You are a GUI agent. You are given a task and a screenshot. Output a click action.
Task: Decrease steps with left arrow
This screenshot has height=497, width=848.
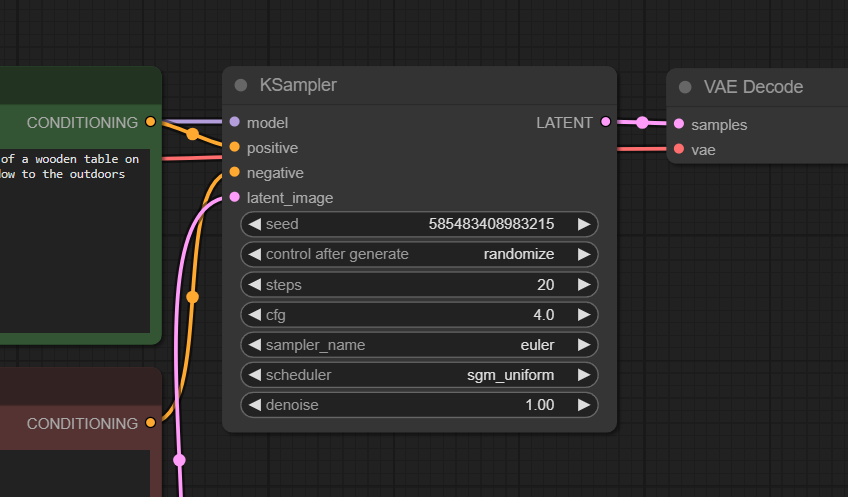tap(254, 284)
